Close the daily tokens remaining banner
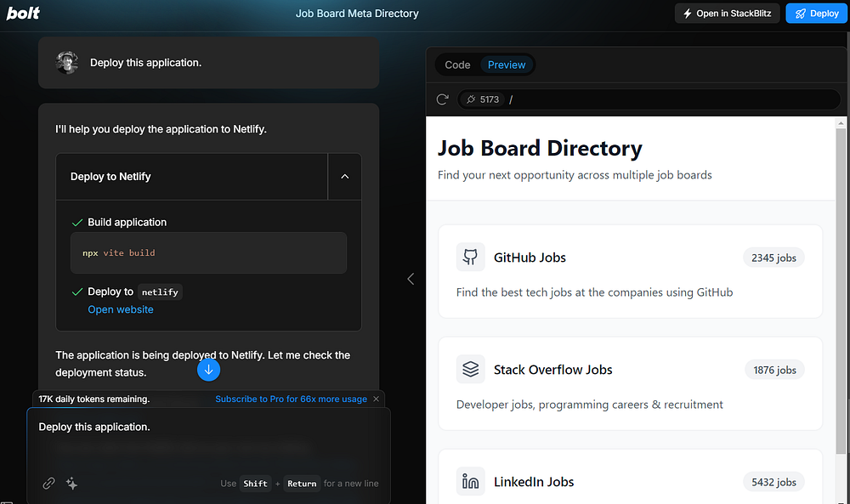 pos(377,399)
